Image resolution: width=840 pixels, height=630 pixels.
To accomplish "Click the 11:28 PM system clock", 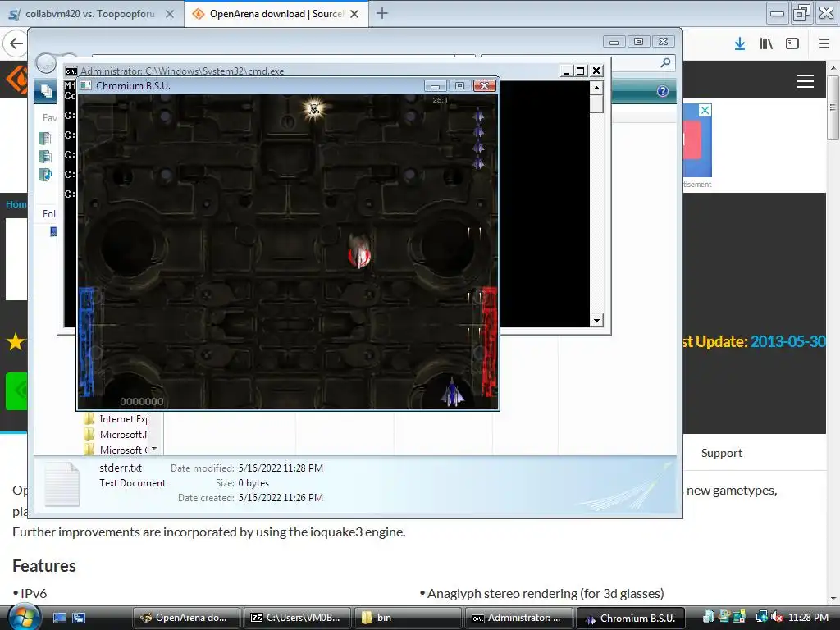I will point(808,617).
